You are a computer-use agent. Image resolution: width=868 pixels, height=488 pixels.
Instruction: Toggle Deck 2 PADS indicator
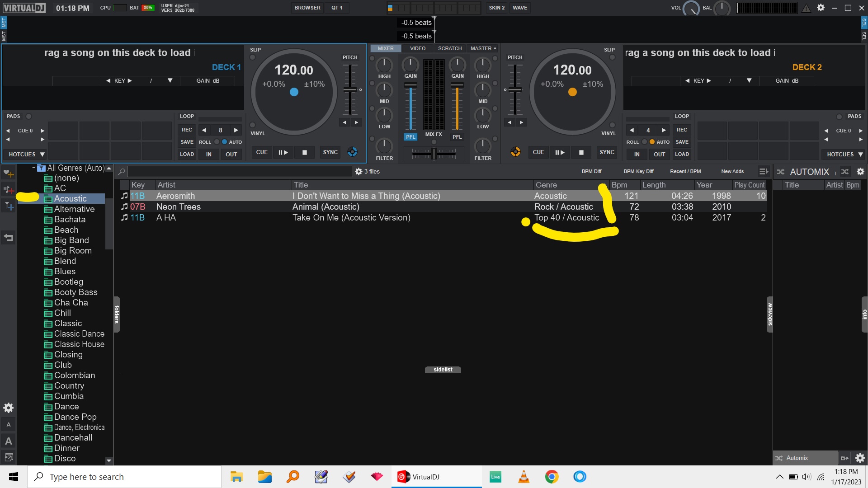coord(839,117)
